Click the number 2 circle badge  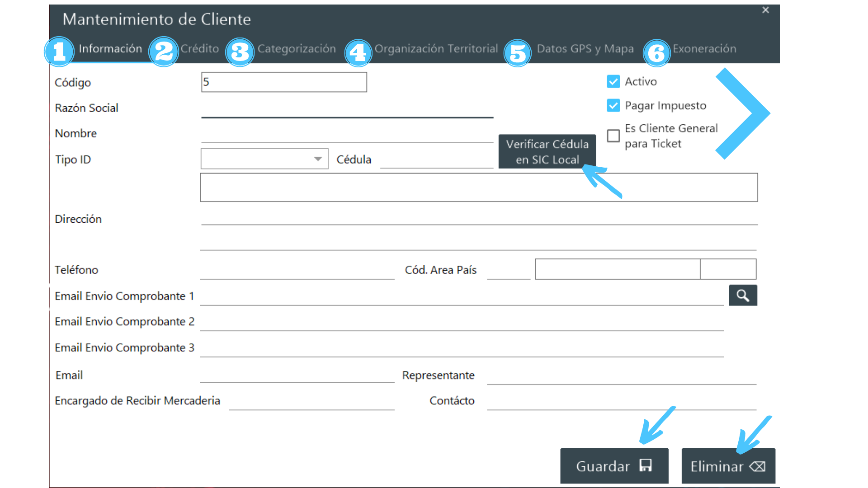point(164,52)
